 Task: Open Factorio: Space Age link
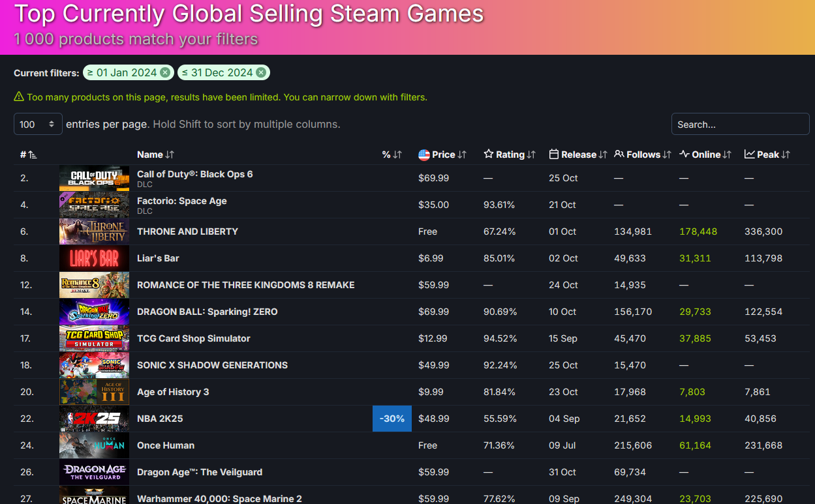(182, 201)
